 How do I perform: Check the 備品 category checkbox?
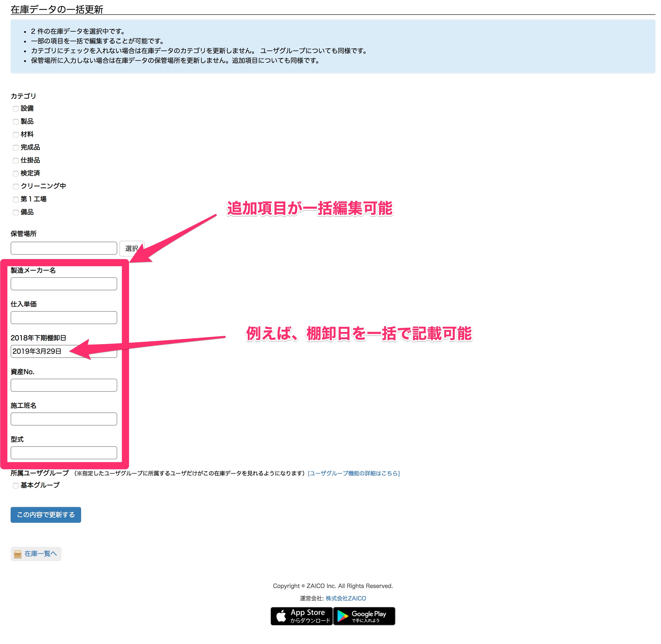(16, 212)
